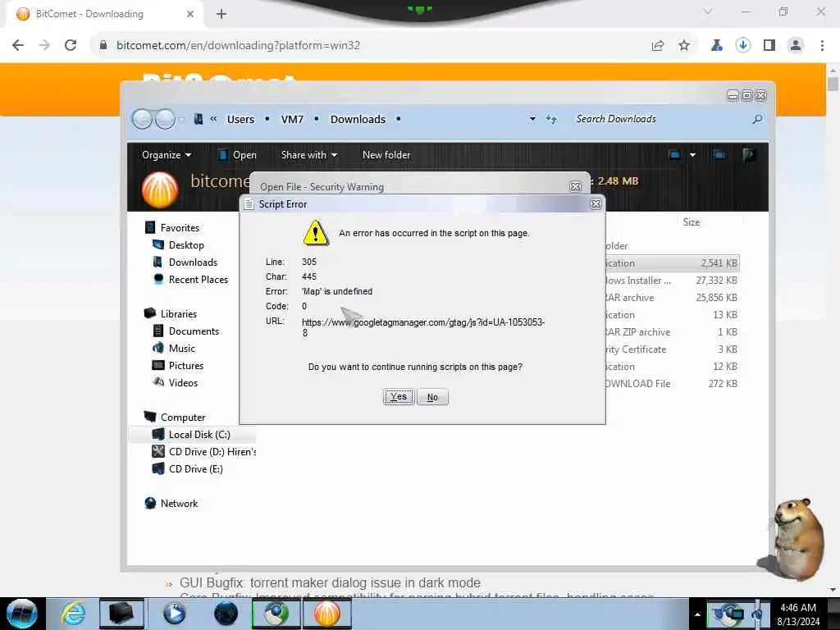Open the Organize menu in Explorer
Image resolution: width=840 pixels, height=630 pixels.
point(166,155)
